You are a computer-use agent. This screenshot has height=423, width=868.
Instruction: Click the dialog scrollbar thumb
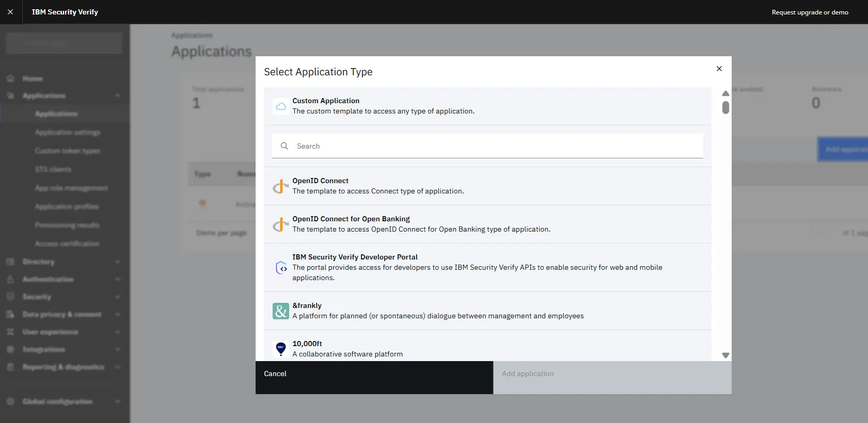click(x=725, y=107)
